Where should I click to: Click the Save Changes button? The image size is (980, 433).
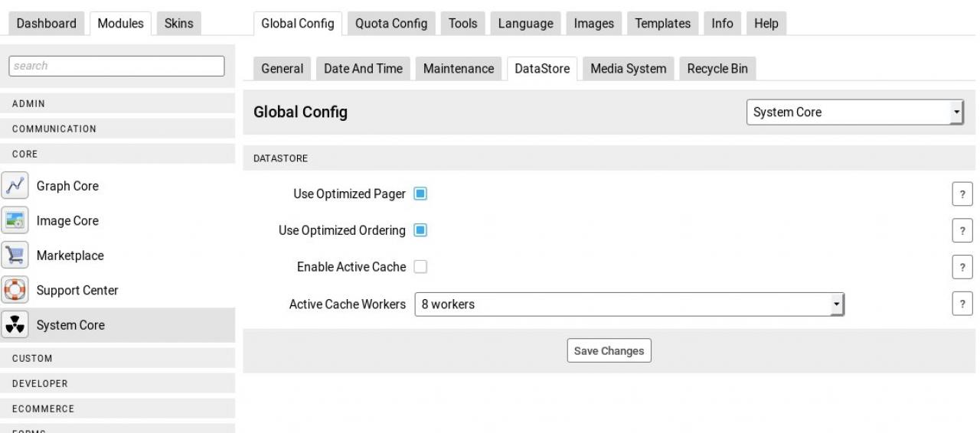pos(609,351)
